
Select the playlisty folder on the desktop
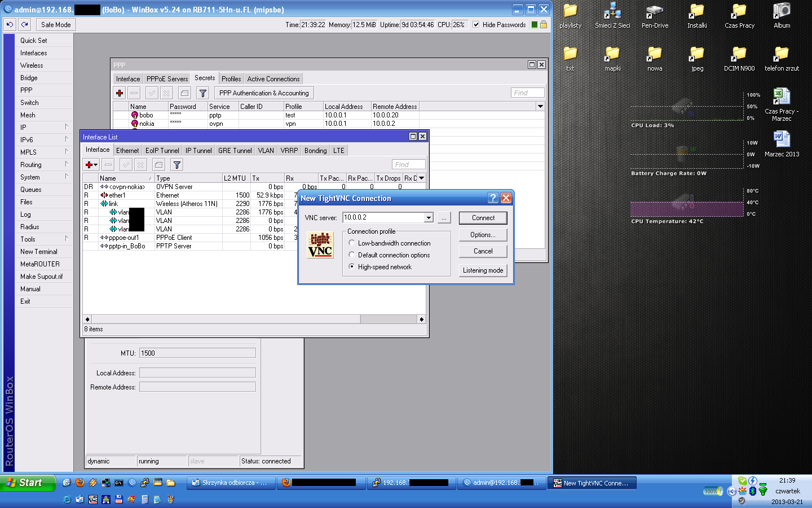coord(570,16)
